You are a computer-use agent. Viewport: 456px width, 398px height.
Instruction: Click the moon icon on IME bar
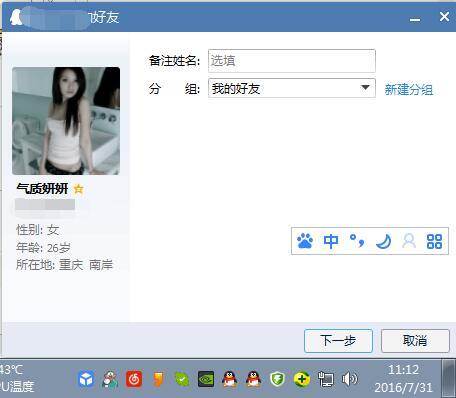point(383,241)
